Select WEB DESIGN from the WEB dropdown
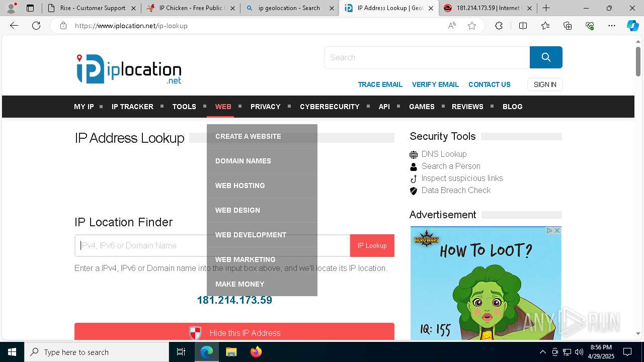Screen dimensions: 644x362 (x=262, y=210)
